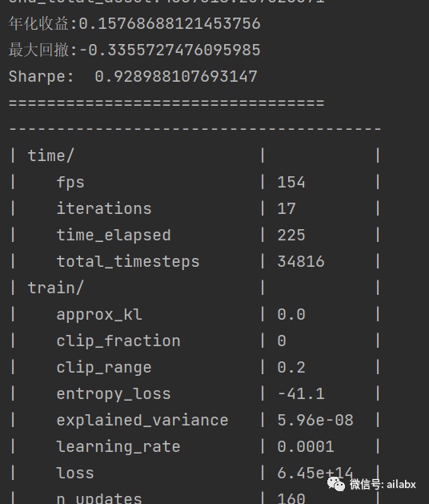Select the 年化收益 value 0.15768688121453756
Viewport: 429px width, 504px height.
pyautogui.click(x=170, y=24)
